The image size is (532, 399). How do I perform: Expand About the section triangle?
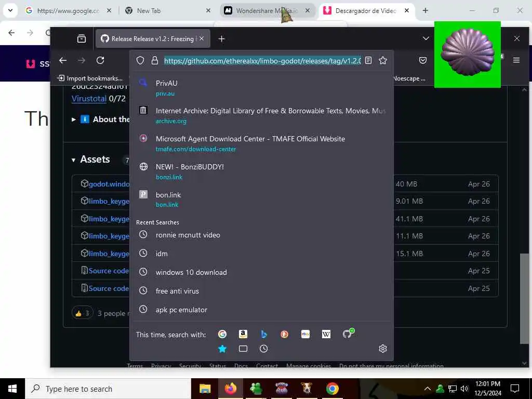pos(74,119)
